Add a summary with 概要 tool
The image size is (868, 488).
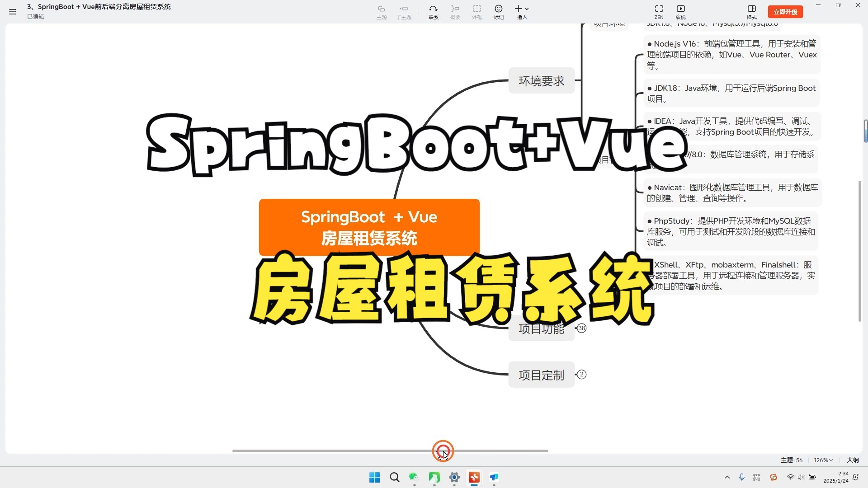455,12
